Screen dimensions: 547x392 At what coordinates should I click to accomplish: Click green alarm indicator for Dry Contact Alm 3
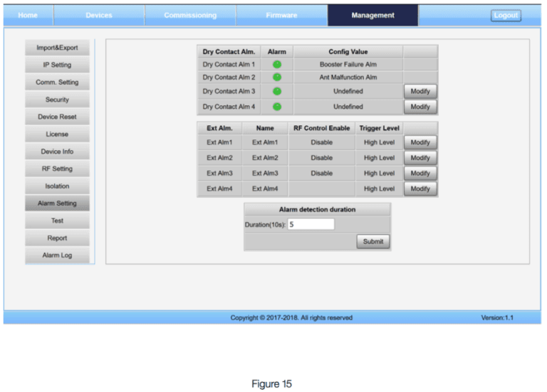click(277, 91)
